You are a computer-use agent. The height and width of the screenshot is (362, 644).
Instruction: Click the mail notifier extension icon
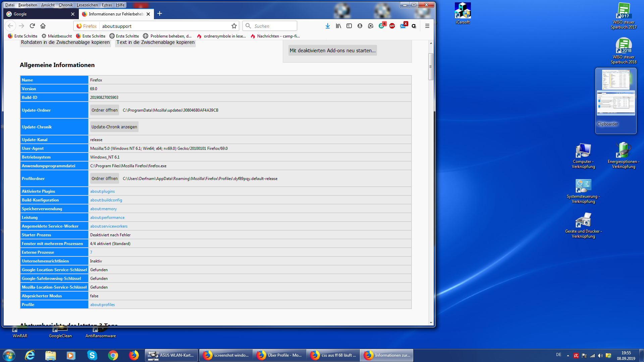(x=403, y=26)
